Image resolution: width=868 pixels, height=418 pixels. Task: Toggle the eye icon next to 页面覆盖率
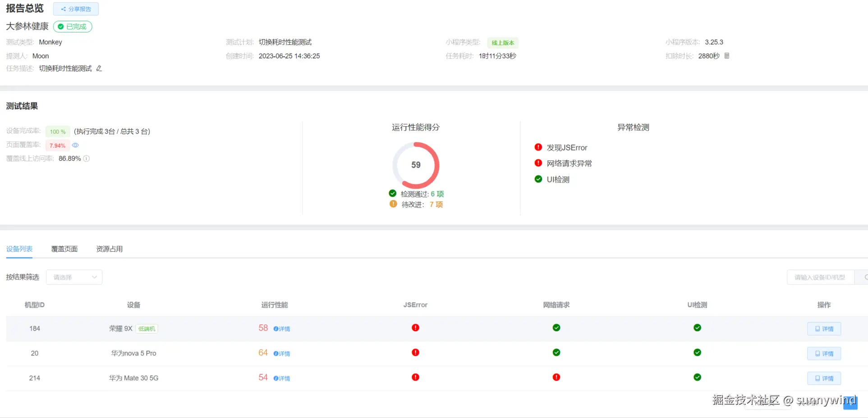[x=75, y=145]
